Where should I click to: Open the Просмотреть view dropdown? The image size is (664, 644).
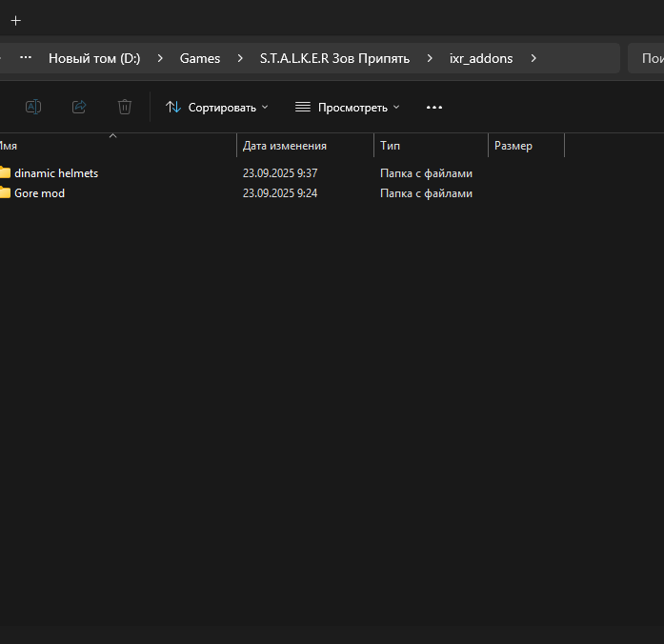[348, 108]
